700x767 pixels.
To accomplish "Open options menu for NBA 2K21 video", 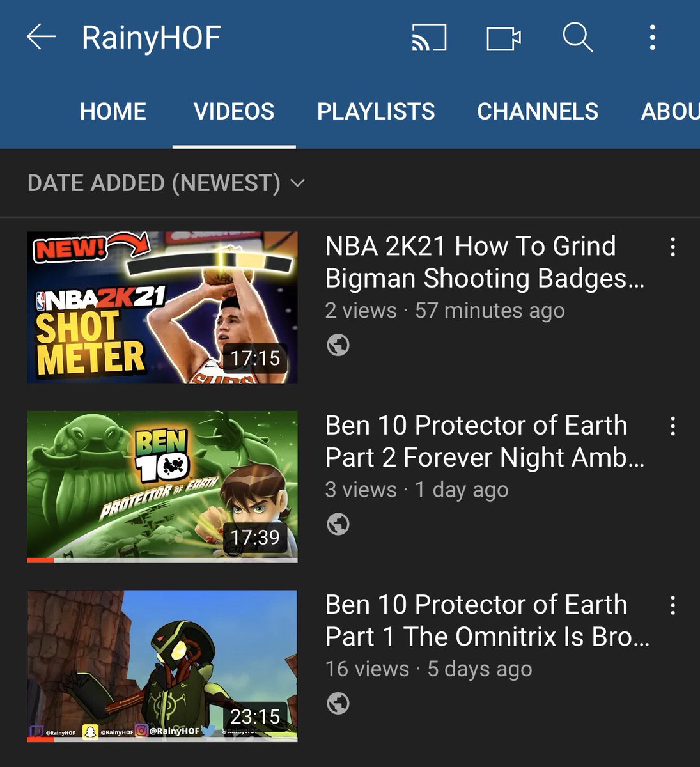I will [x=673, y=247].
